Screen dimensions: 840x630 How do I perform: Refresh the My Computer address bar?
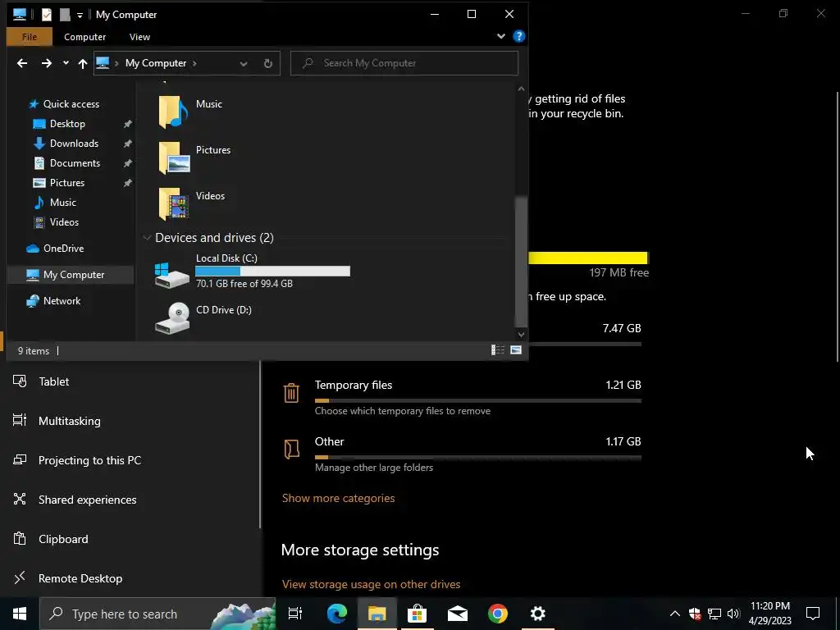268,63
